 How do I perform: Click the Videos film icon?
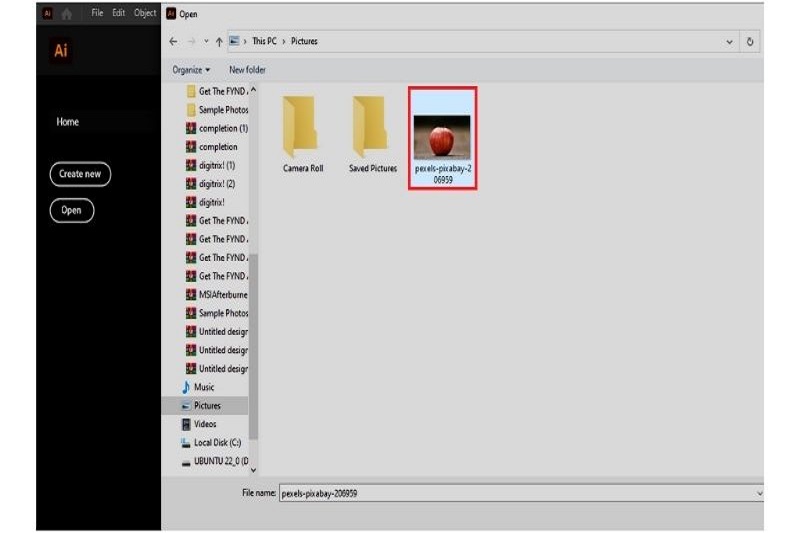tap(186, 424)
